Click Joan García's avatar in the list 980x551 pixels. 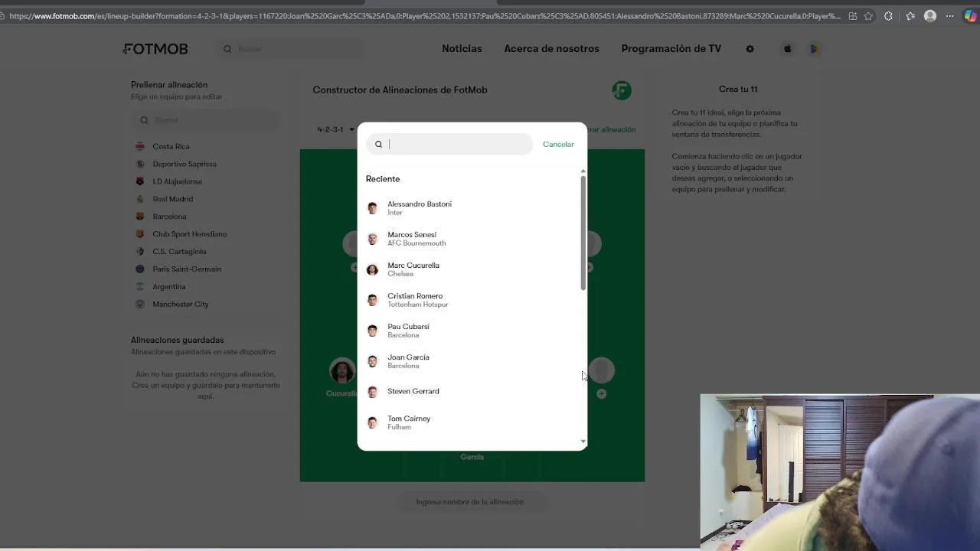[372, 361]
